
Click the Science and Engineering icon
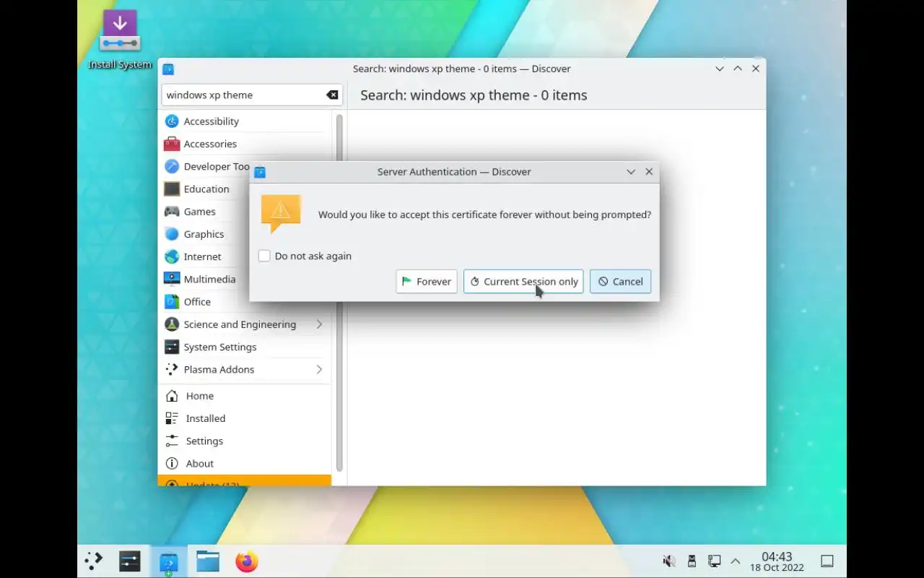[172, 324]
